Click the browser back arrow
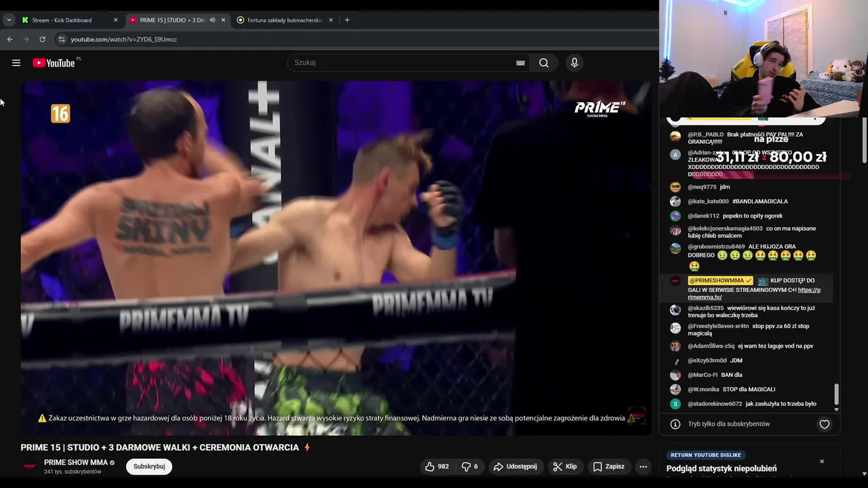Image resolution: width=868 pixels, height=488 pixels. 10,39
